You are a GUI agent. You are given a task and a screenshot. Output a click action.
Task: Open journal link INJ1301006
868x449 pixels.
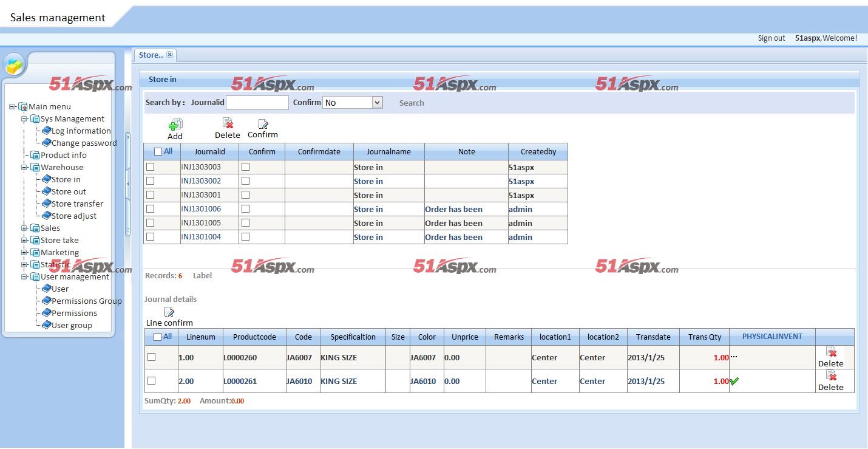point(201,209)
